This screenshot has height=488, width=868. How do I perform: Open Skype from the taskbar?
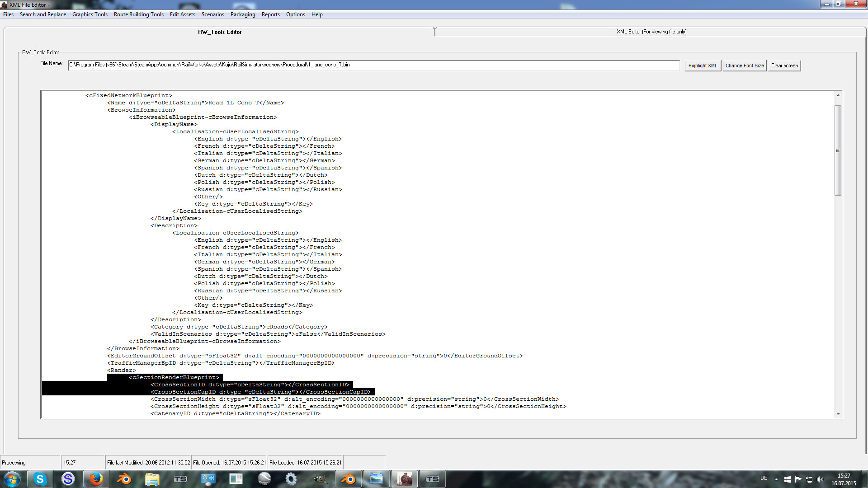click(40, 479)
